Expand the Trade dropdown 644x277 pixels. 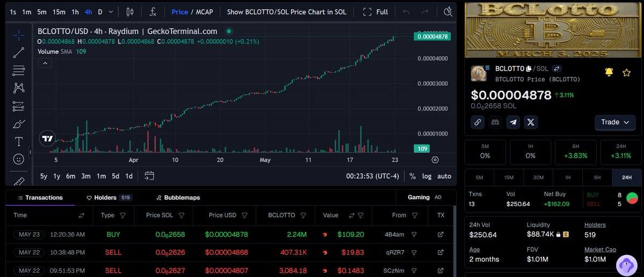pyautogui.click(x=615, y=122)
